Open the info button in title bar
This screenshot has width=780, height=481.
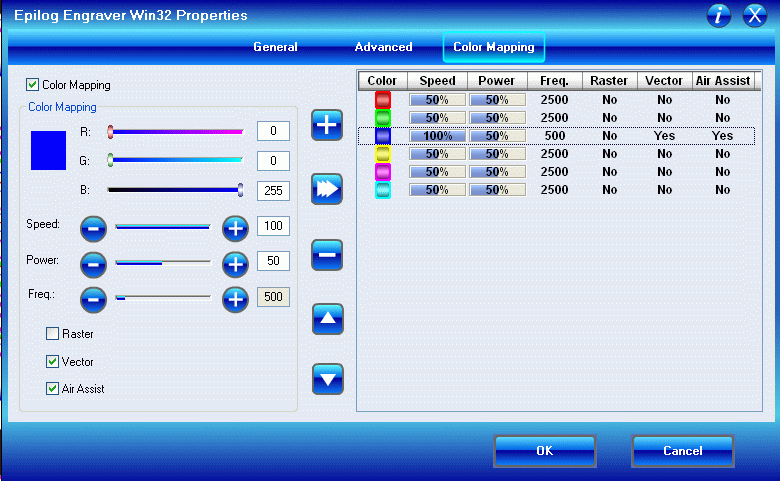[x=719, y=15]
